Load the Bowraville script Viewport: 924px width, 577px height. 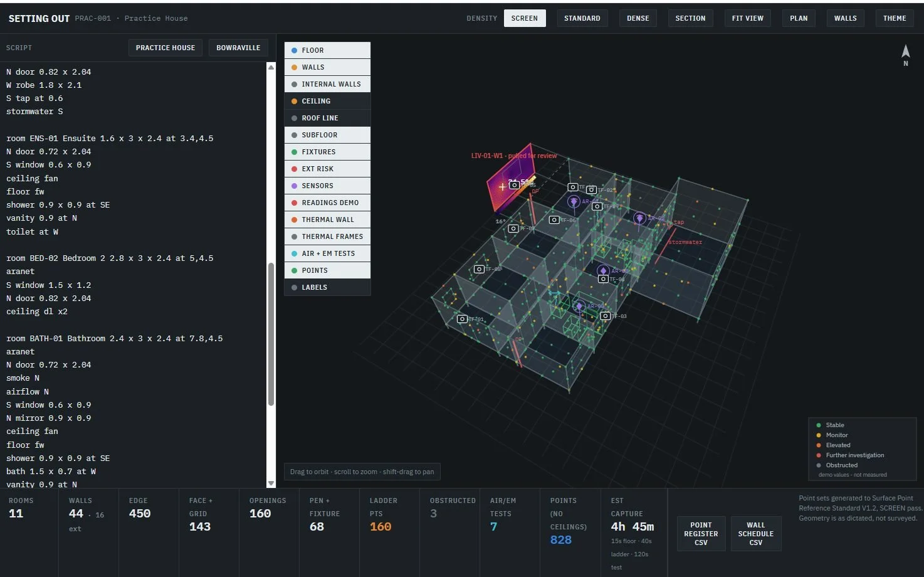tap(238, 48)
